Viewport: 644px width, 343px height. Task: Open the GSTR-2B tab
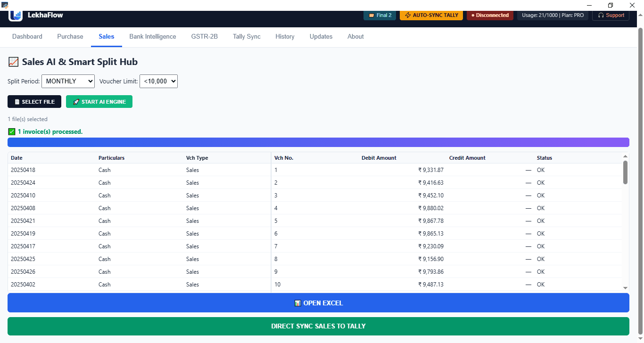point(205,36)
